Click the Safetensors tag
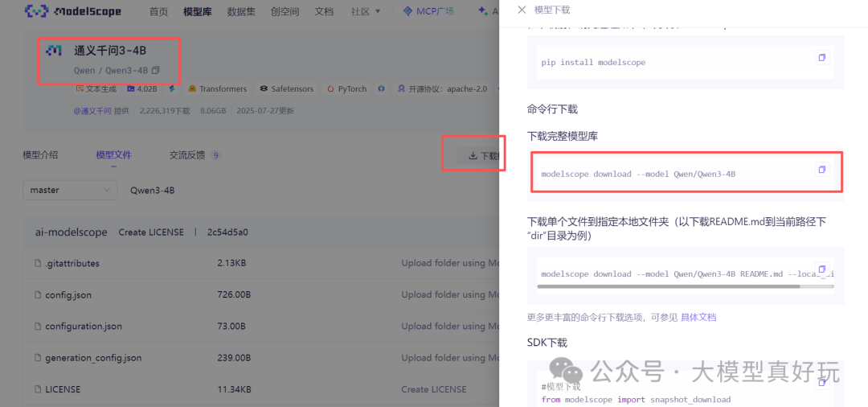This screenshot has height=407, width=868. (x=287, y=88)
